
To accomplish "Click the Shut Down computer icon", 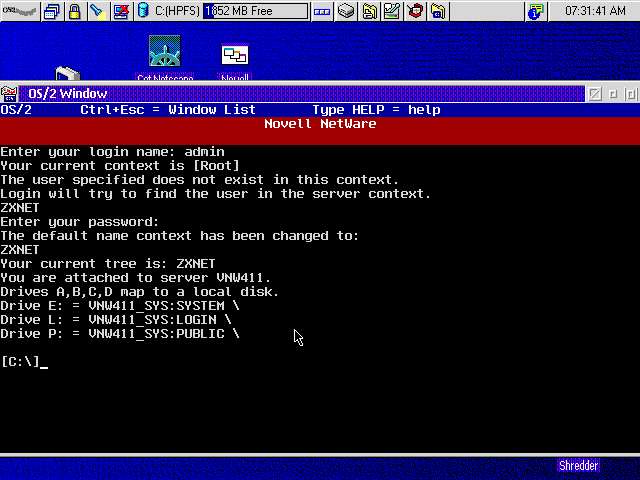I will point(121,11).
